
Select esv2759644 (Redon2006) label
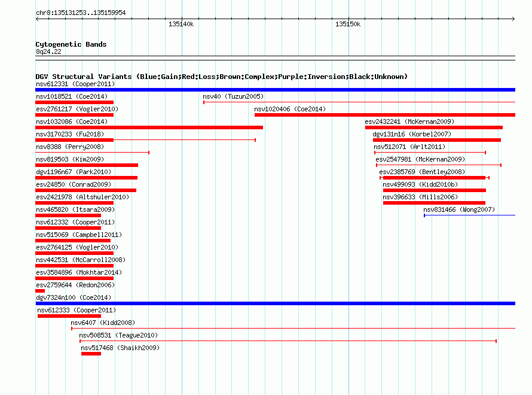(75, 285)
